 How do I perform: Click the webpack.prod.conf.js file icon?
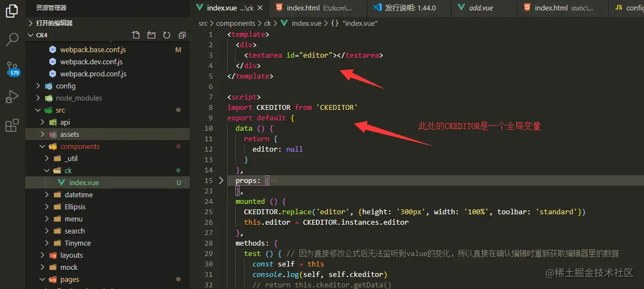point(52,74)
